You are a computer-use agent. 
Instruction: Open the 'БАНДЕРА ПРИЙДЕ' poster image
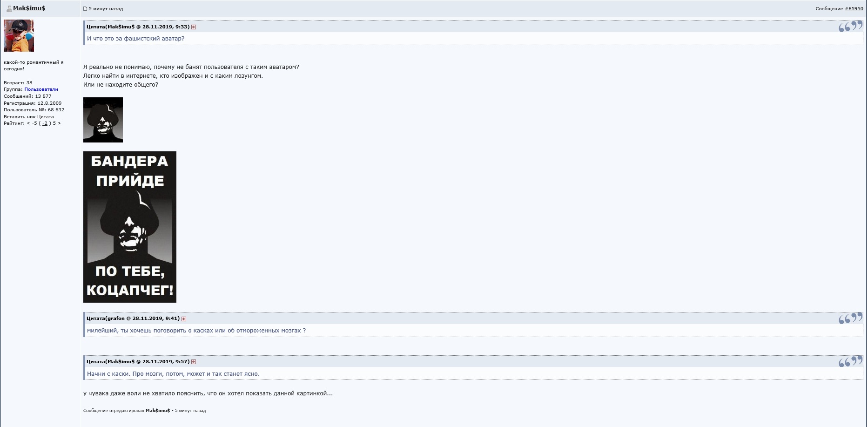click(x=130, y=227)
